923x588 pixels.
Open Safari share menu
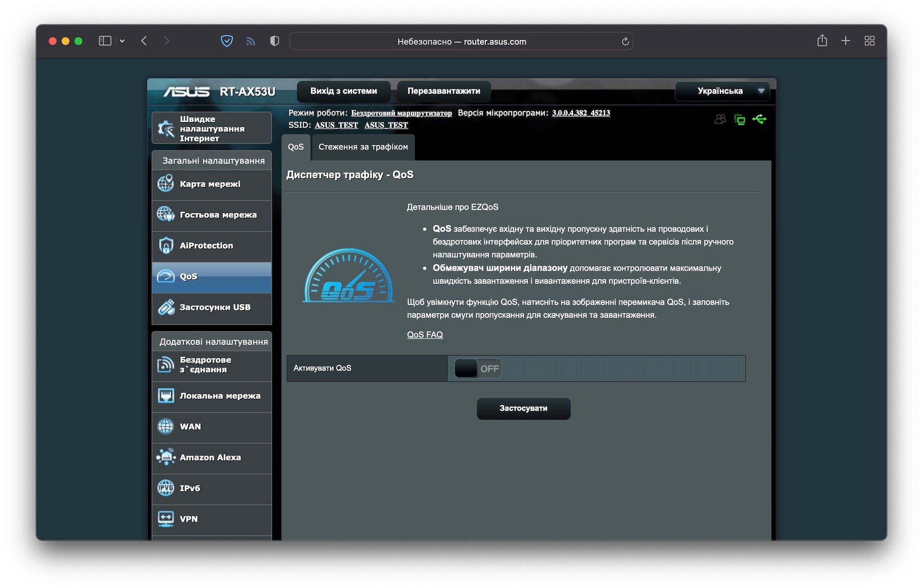(822, 41)
